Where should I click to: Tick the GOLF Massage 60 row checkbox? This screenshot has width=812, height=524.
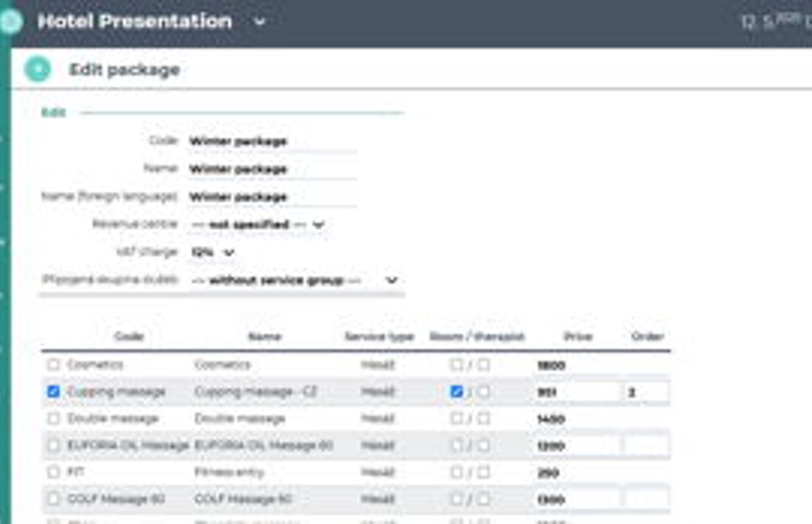pyautogui.click(x=53, y=499)
